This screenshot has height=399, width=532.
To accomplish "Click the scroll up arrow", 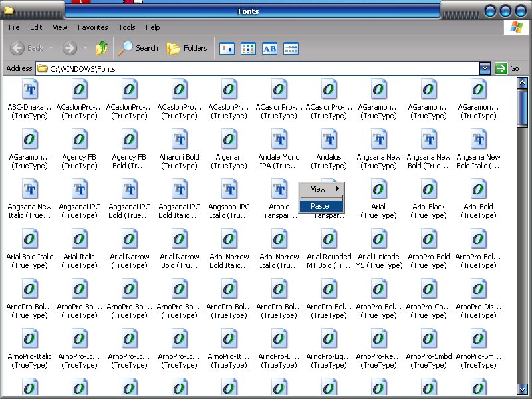I will pos(522,82).
